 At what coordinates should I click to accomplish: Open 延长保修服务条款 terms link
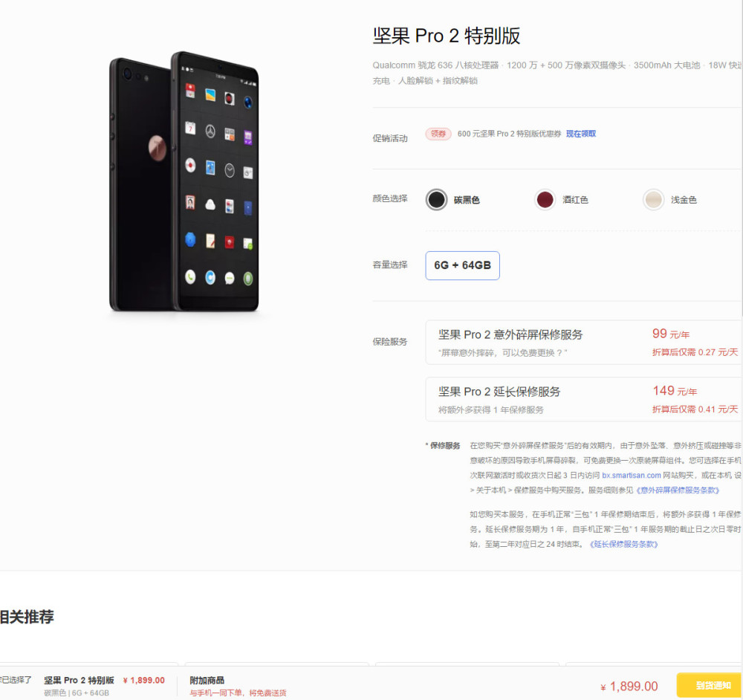(x=623, y=544)
